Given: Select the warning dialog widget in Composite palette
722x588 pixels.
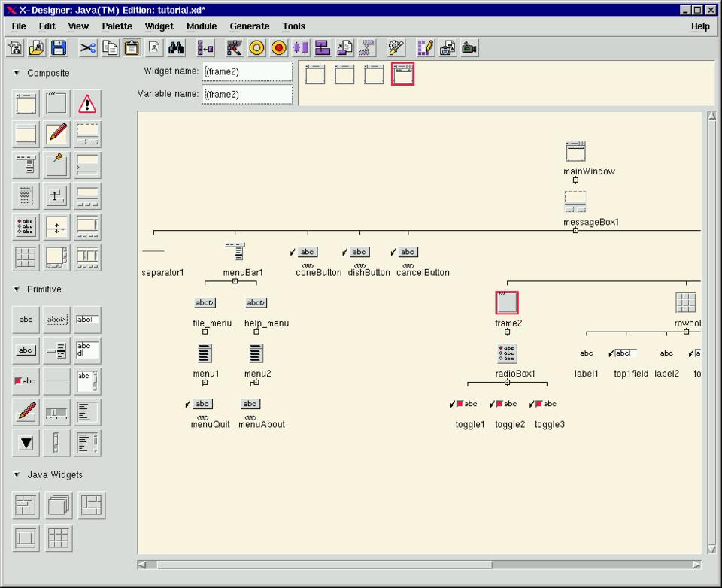Looking at the screenshot, I should [87, 103].
